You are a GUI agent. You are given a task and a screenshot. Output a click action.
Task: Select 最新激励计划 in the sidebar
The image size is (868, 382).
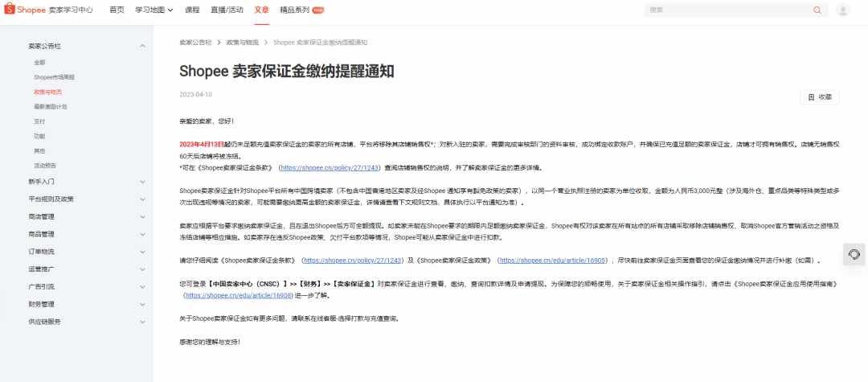coord(51,106)
